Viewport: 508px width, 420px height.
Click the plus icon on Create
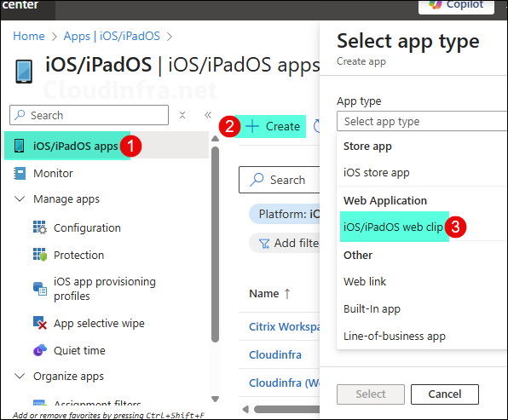(252, 126)
